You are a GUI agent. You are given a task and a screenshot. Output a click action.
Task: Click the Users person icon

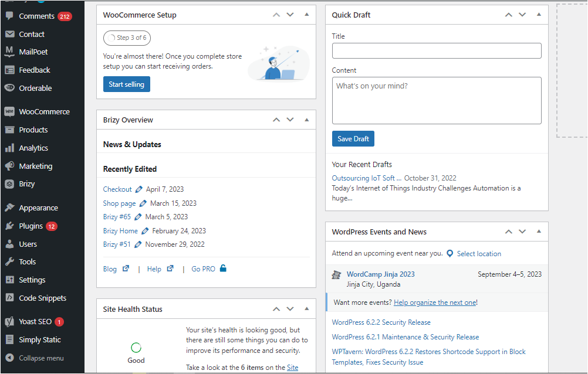pos(9,244)
